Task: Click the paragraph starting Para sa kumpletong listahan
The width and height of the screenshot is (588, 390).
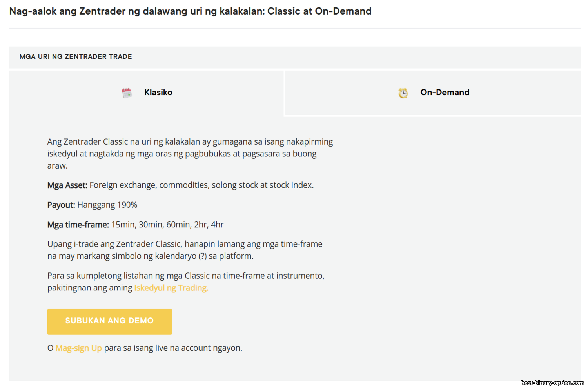Action: pos(186,281)
